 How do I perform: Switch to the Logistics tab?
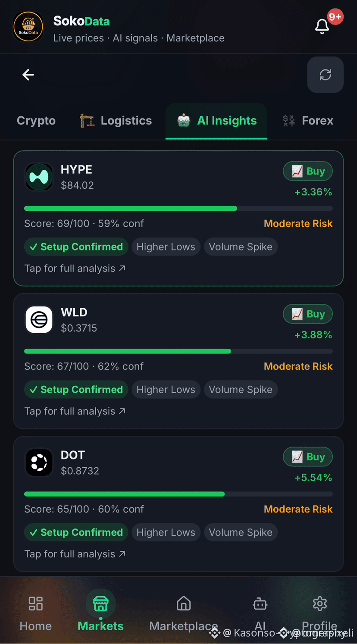pos(116,121)
